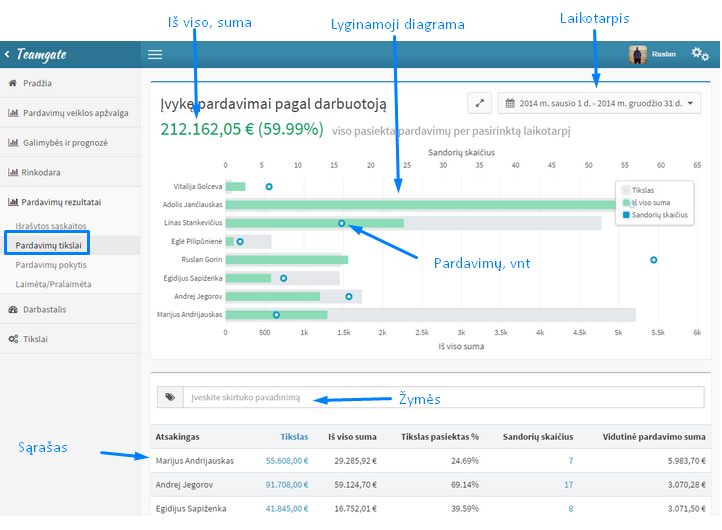The width and height of the screenshot is (722, 530).
Task: Click Eglė Pilipūnienė deal count marker
Action: 240,241
